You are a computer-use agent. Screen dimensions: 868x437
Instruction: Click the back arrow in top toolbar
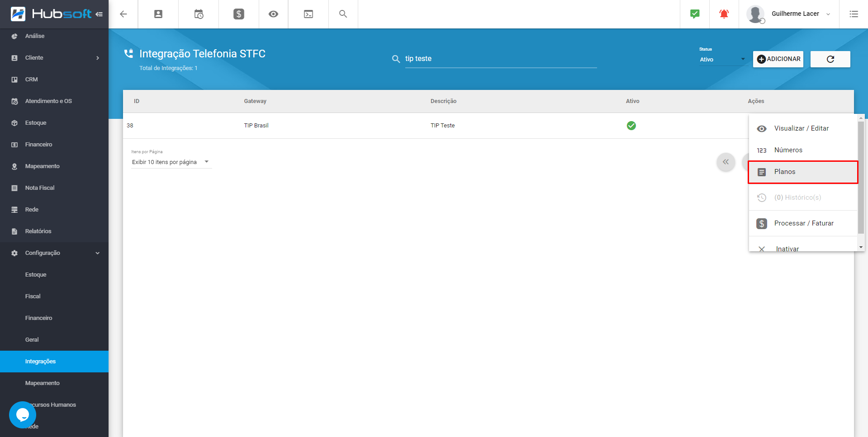tap(123, 14)
